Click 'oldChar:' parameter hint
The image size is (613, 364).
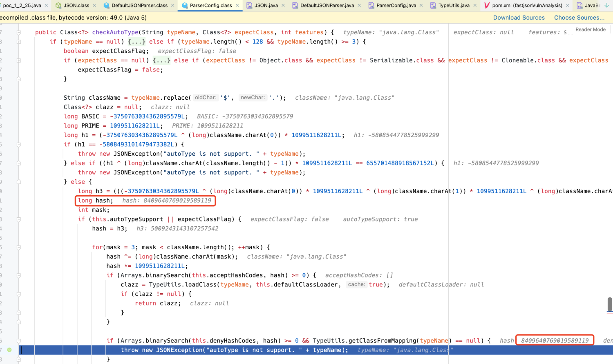[x=206, y=98]
